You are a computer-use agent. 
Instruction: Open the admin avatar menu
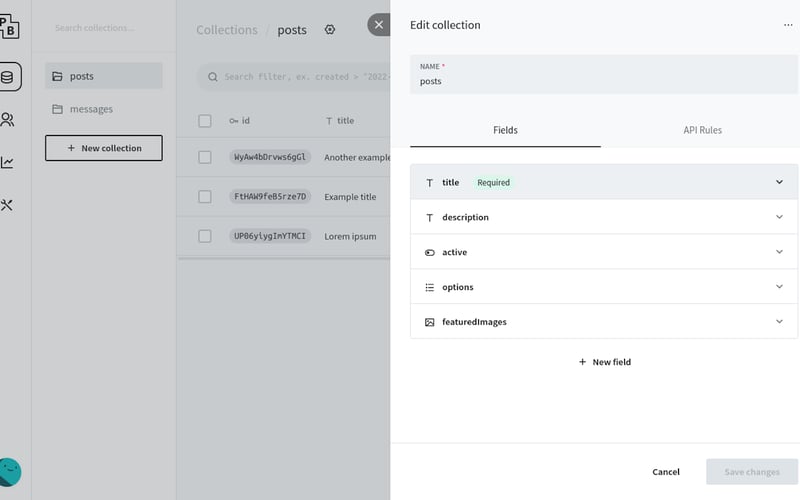click(10, 472)
